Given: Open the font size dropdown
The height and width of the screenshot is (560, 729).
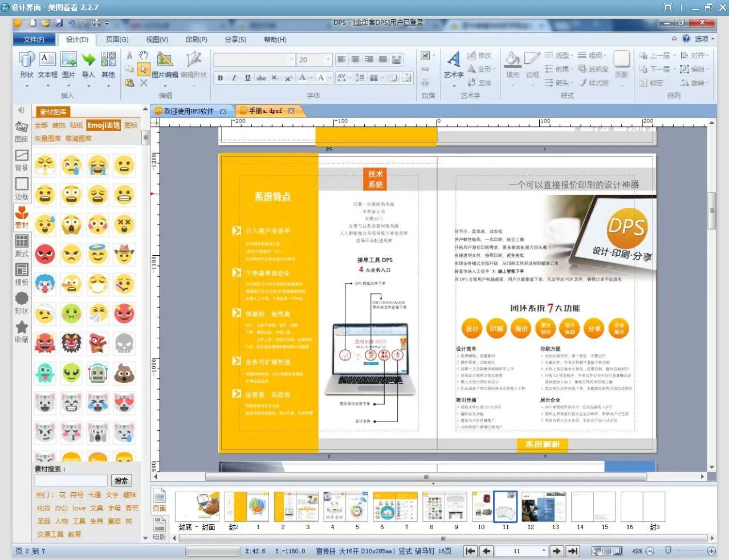Looking at the screenshot, I should (x=328, y=60).
